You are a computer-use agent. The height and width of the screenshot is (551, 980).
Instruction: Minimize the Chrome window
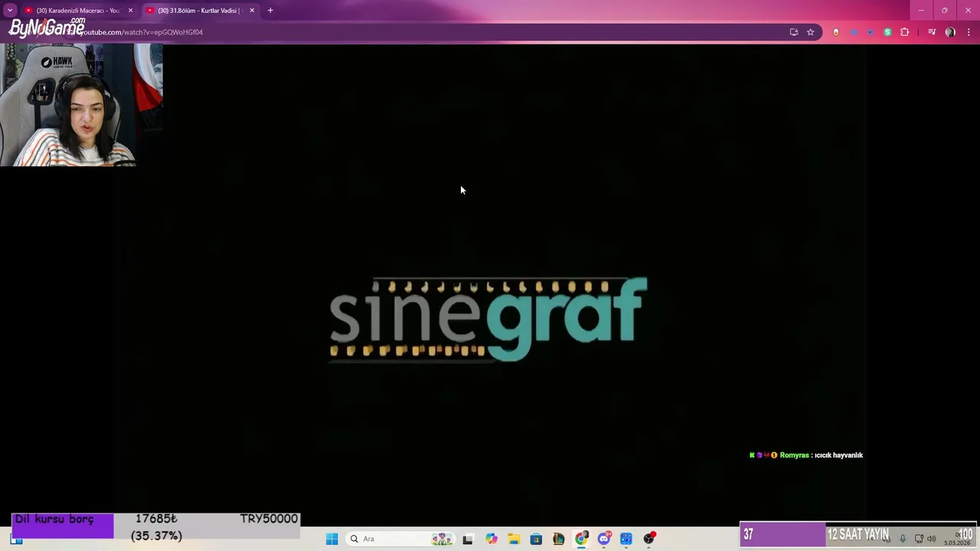tap(921, 11)
